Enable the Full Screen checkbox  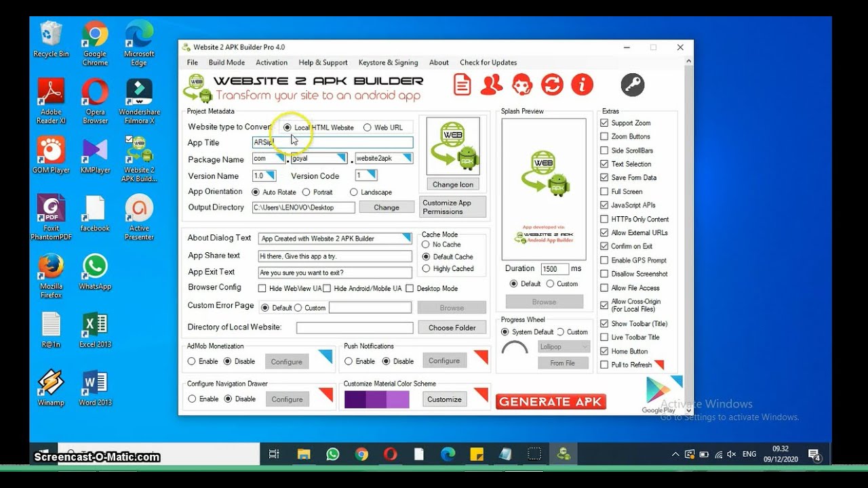click(x=604, y=191)
